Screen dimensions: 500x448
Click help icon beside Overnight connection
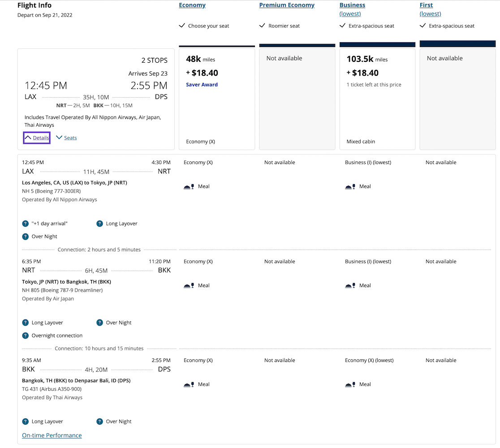click(x=26, y=336)
